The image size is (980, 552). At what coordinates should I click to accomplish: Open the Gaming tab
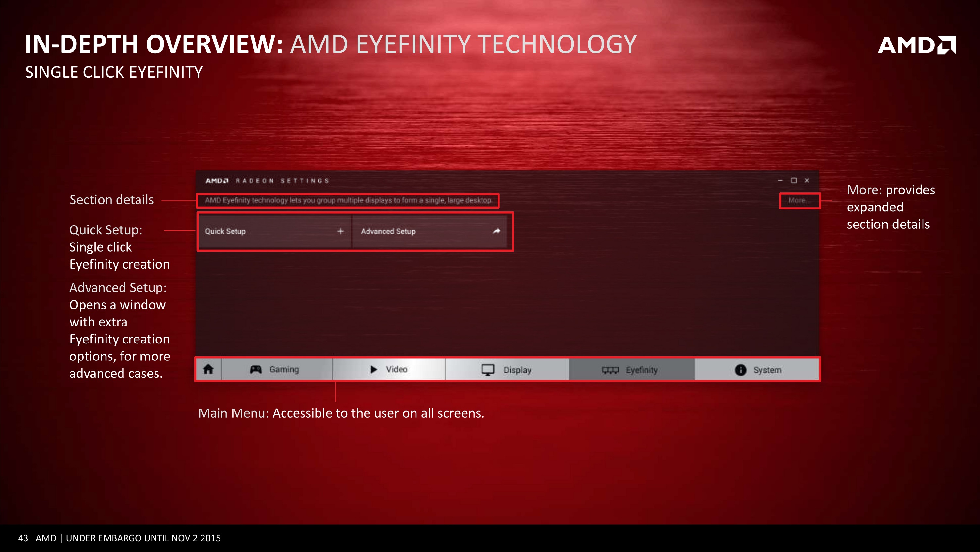click(277, 369)
